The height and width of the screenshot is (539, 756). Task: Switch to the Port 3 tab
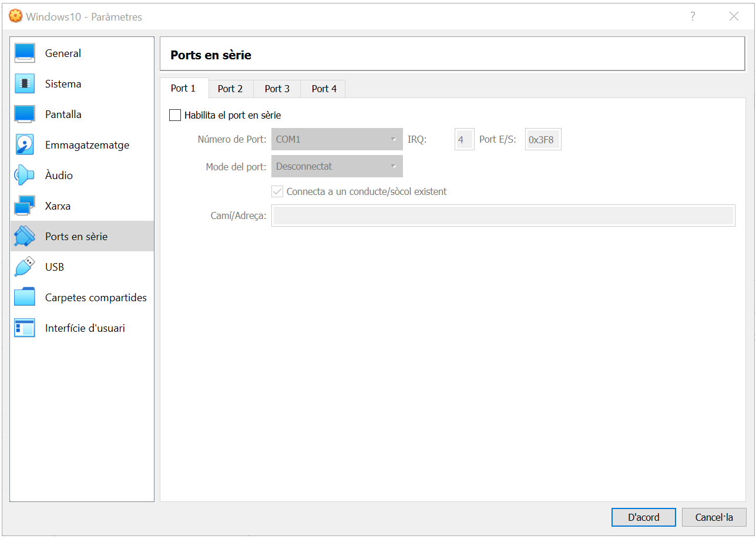tap(277, 89)
